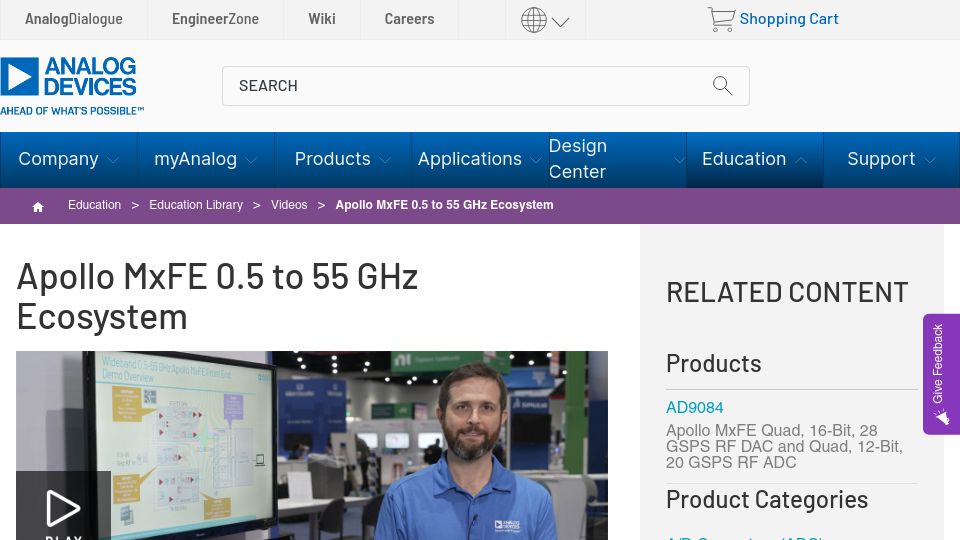Collapse the Education menu chevron
The width and height of the screenshot is (960, 540).
(x=801, y=160)
